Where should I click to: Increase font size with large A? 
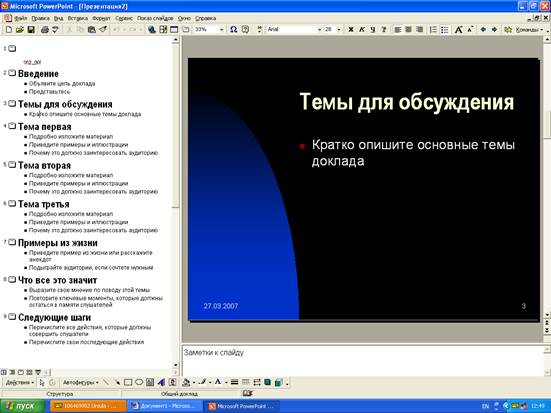(x=459, y=30)
